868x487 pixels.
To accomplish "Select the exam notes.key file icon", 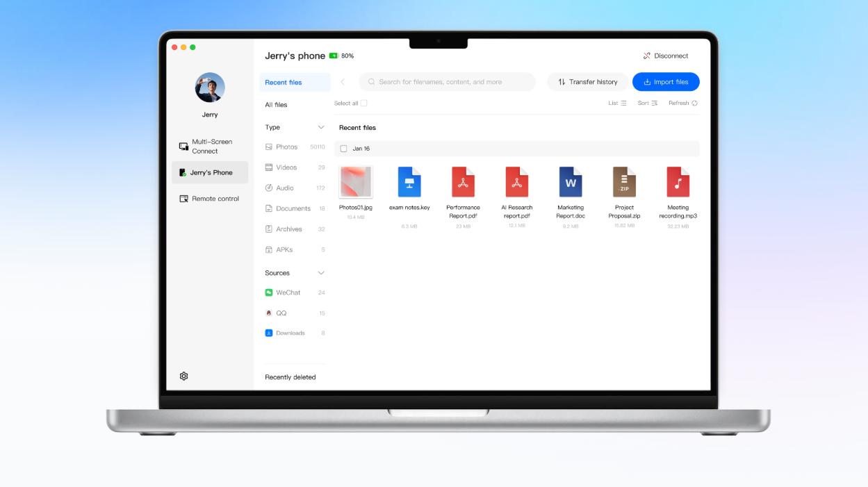I will [x=409, y=182].
